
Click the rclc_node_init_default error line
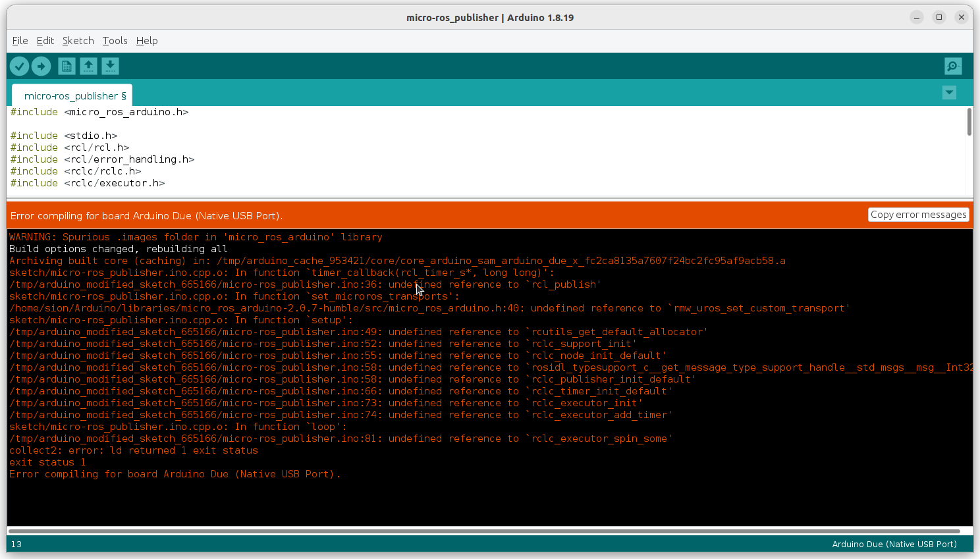pos(338,356)
